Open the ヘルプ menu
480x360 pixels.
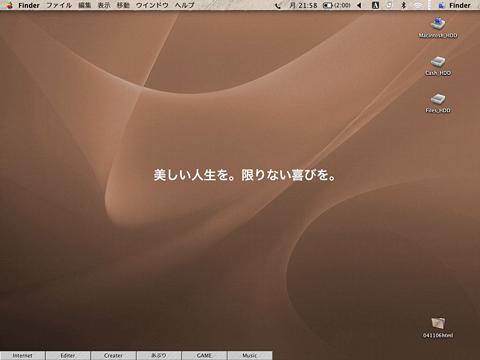point(184,5)
